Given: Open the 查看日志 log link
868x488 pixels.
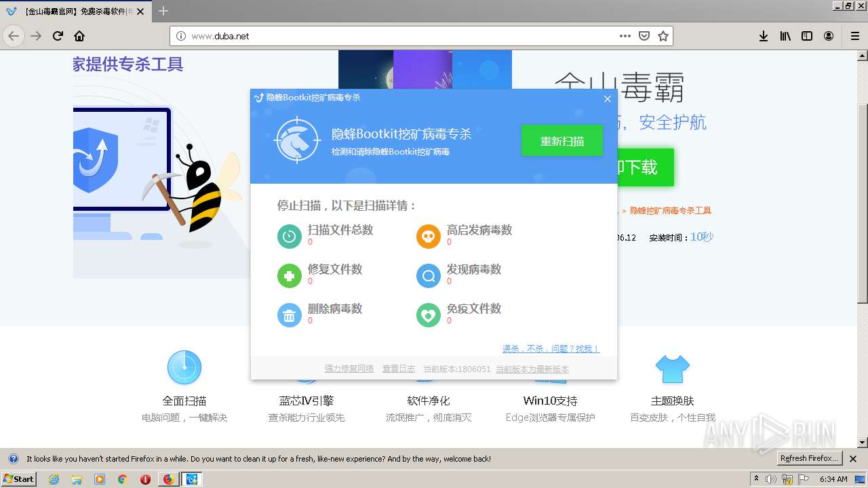Looking at the screenshot, I should (x=399, y=369).
